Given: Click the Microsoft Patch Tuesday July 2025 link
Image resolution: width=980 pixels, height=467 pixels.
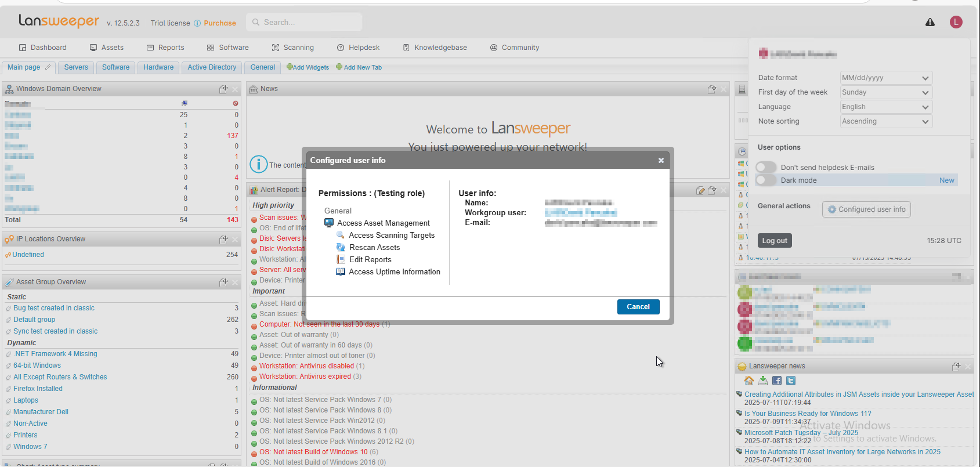Looking at the screenshot, I should (x=801, y=433).
